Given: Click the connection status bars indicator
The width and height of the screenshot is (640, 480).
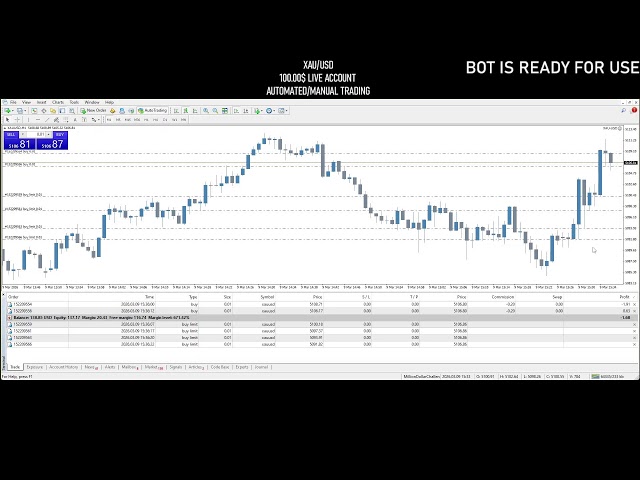Looking at the screenshot, I should [x=596, y=376].
